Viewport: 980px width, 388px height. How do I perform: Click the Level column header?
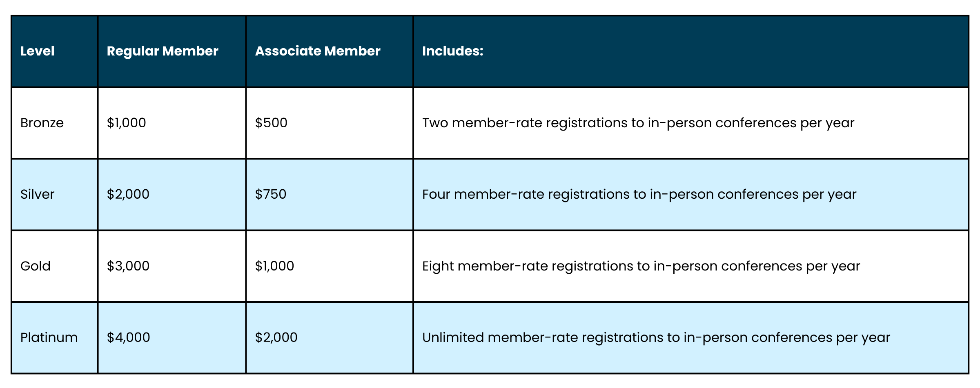coord(38,51)
